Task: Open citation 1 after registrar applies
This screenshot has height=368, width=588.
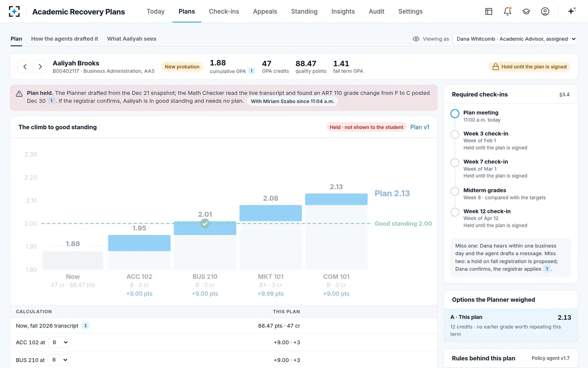Action: tap(547, 269)
